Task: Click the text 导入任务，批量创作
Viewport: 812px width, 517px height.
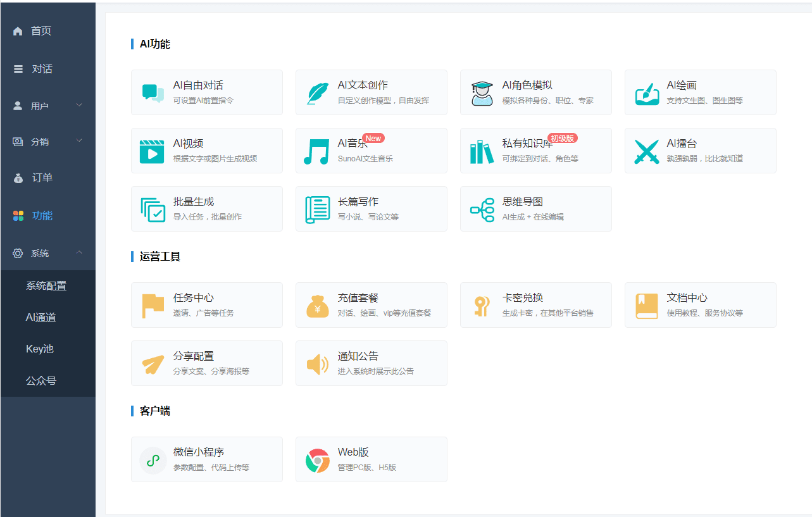Action: click(x=208, y=217)
